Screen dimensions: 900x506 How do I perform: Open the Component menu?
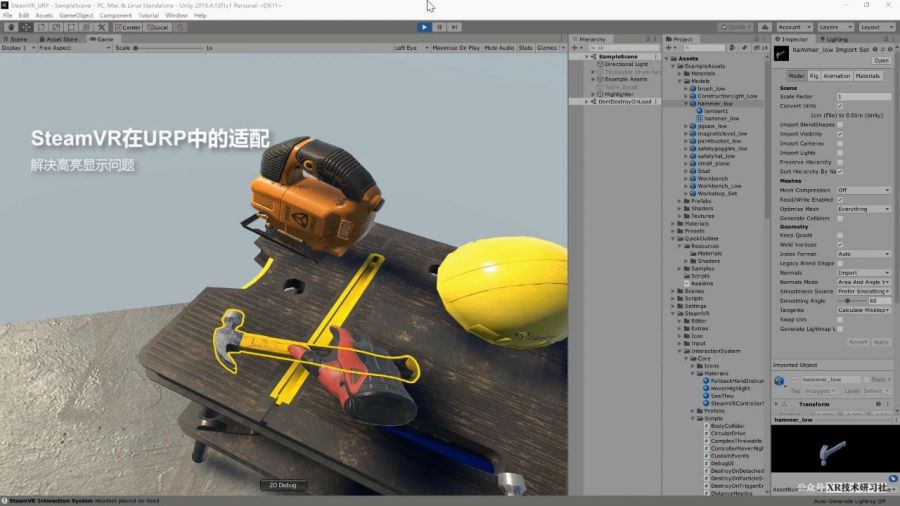(115, 15)
